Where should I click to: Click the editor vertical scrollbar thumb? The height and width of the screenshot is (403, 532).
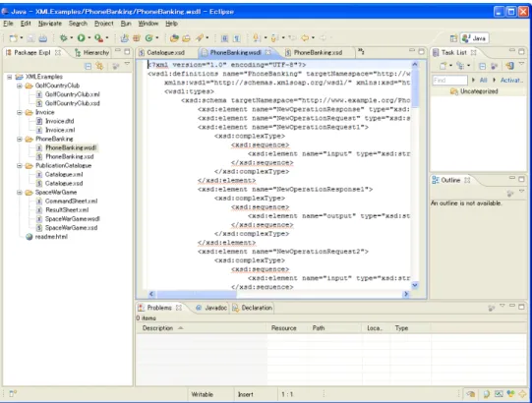(x=415, y=87)
